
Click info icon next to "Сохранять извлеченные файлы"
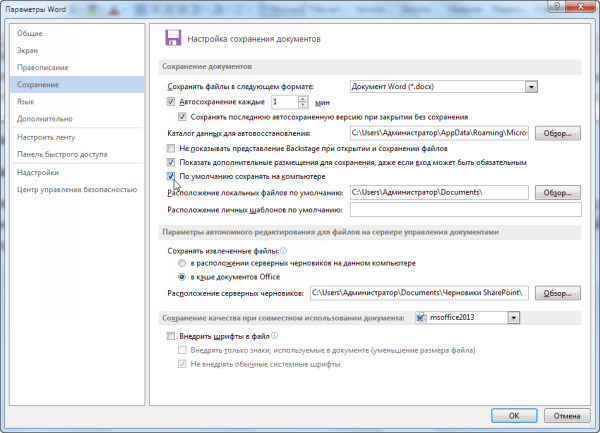tap(284, 252)
